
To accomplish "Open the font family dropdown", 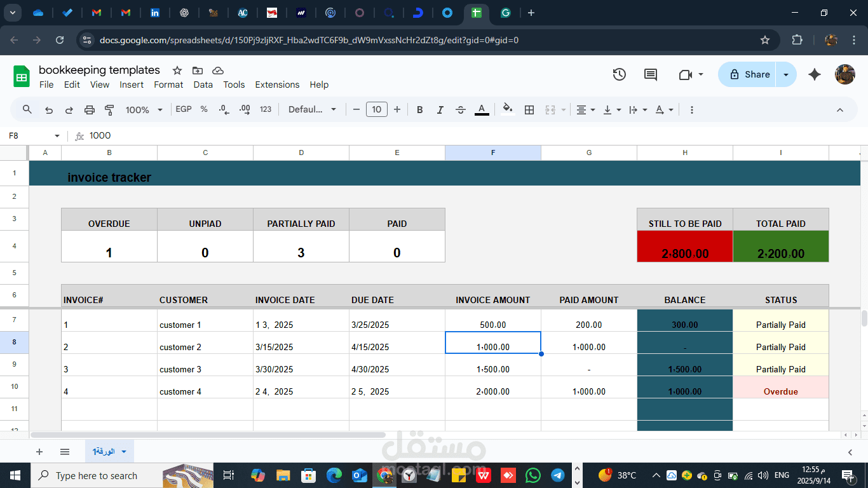I will pos(312,109).
